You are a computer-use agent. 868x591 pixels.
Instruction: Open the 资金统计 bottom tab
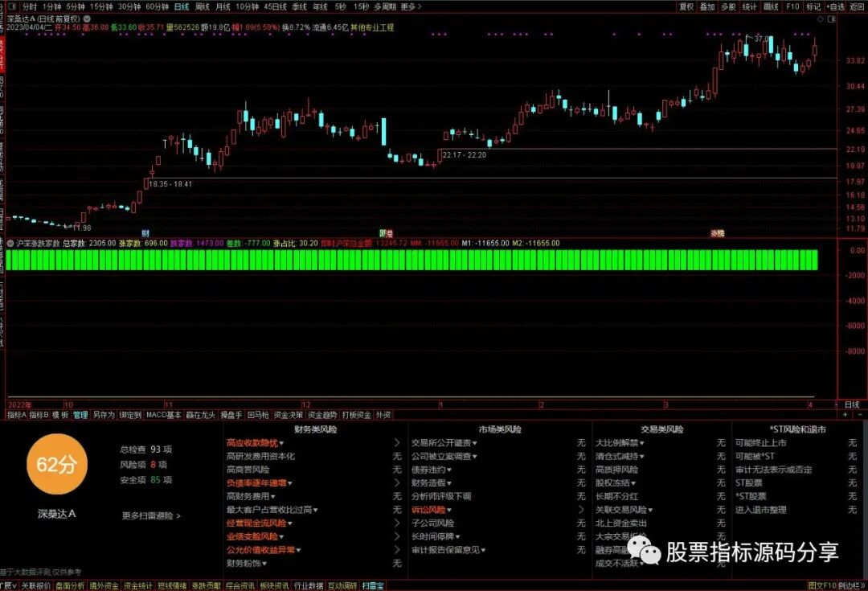(x=138, y=585)
